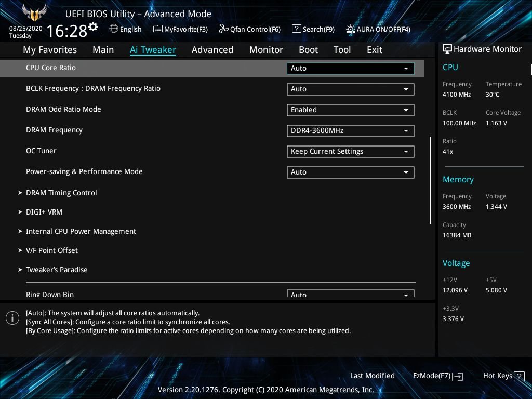Click +5V reading 5.080 V
Viewport: 532px width, 399px height.
(496, 290)
